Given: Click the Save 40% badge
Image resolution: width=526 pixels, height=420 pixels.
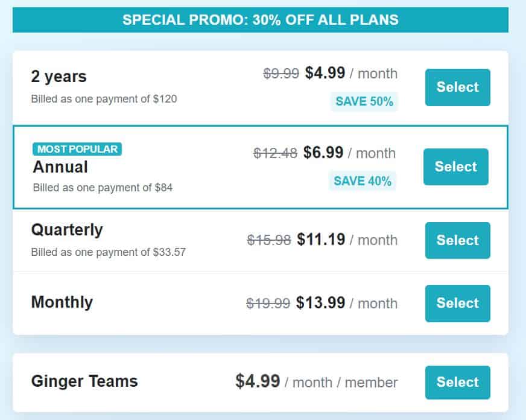Looking at the screenshot, I should pyautogui.click(x=363, y=181).
